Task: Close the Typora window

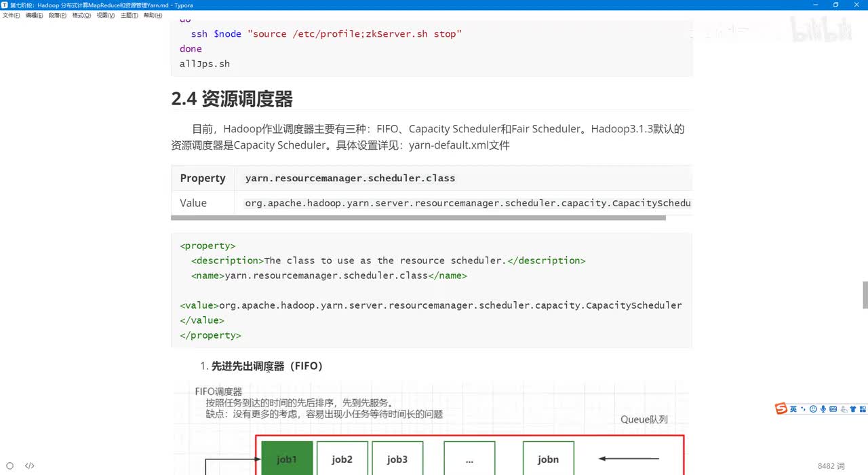Action: click(x=856, y=5)
